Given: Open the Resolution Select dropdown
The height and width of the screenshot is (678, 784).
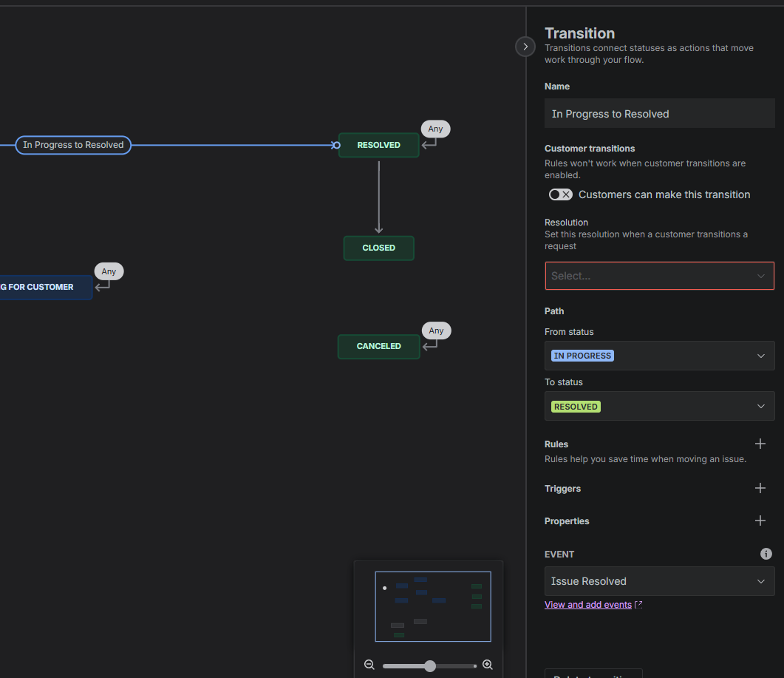Looking at the screenshot, I should 660,276.
